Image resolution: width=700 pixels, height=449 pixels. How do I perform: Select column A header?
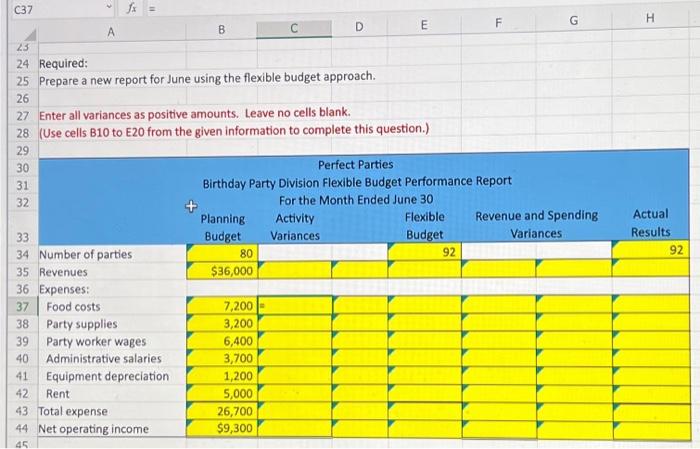tap(111, 32)
